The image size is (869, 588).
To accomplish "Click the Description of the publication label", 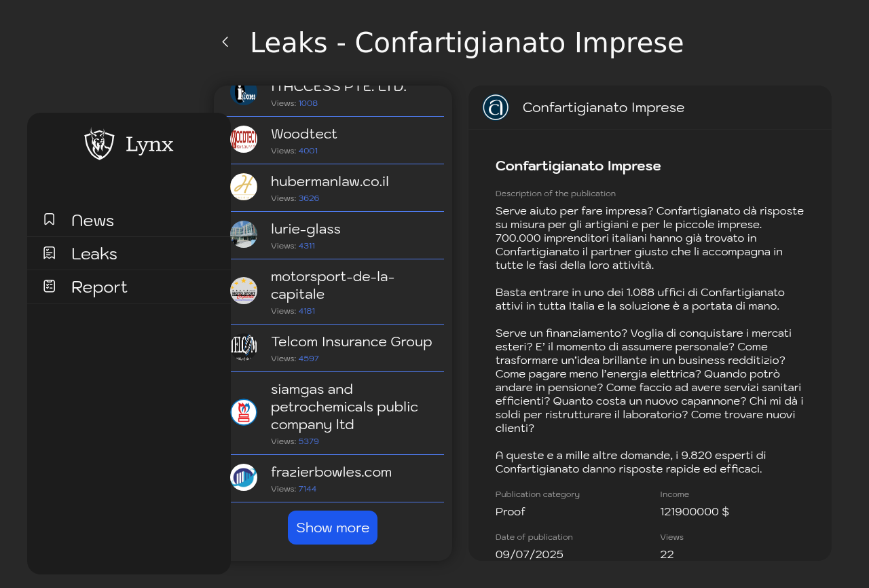I will pyautogui.click(x=555, y=194).
